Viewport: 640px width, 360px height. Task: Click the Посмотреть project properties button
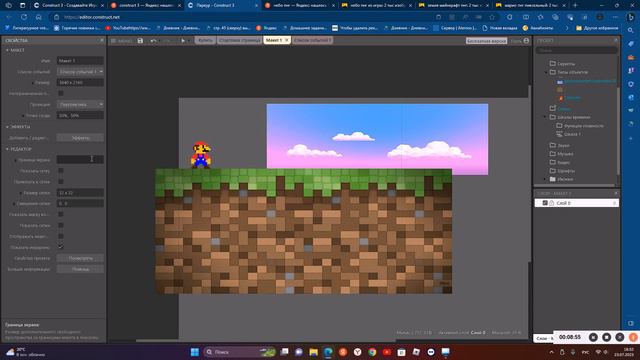coord(80,258)
